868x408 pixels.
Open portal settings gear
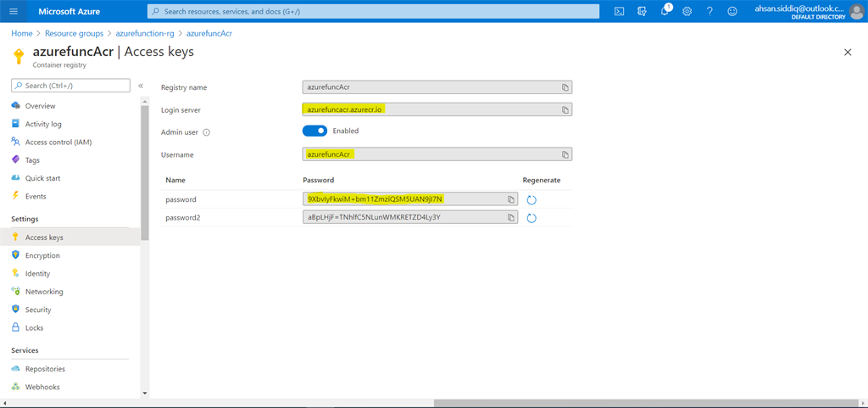pos(687,11)
